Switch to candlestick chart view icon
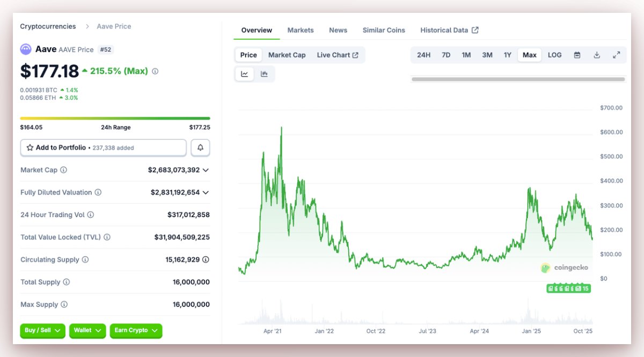 264,74
